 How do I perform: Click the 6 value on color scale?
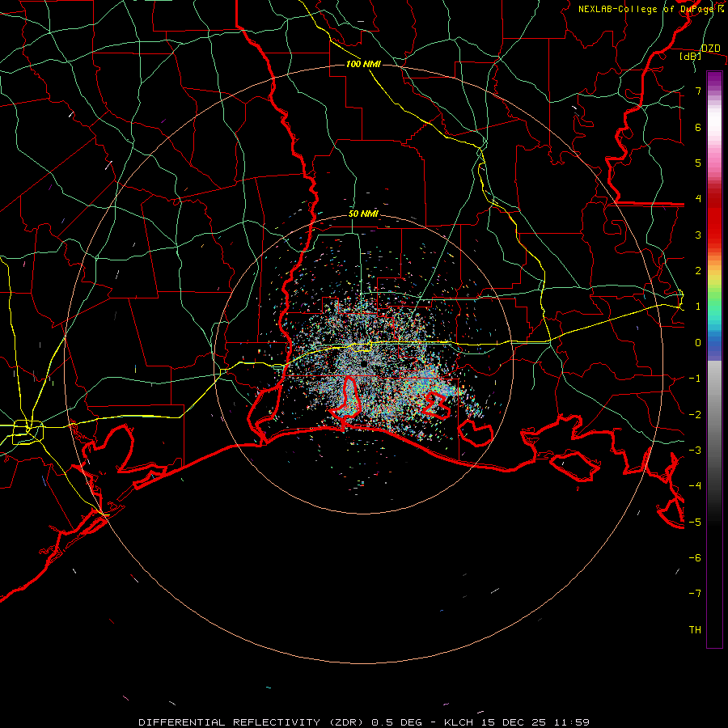point(698,127)
